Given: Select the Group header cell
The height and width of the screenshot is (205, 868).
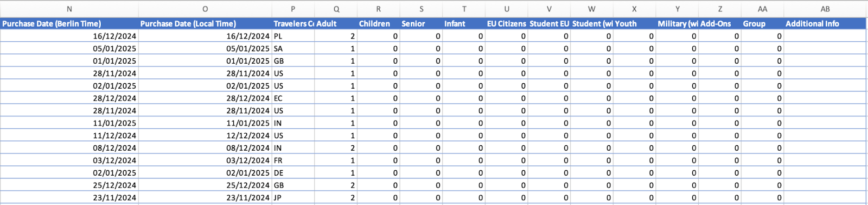Looking at the screenshot, I should [x=762, y=23].
